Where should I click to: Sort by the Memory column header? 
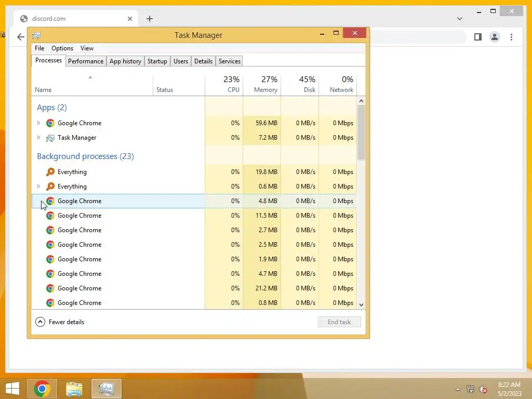[262, 85]
